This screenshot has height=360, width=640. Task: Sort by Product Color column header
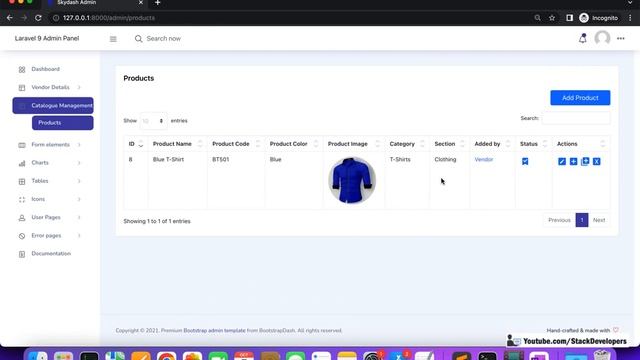294,144
